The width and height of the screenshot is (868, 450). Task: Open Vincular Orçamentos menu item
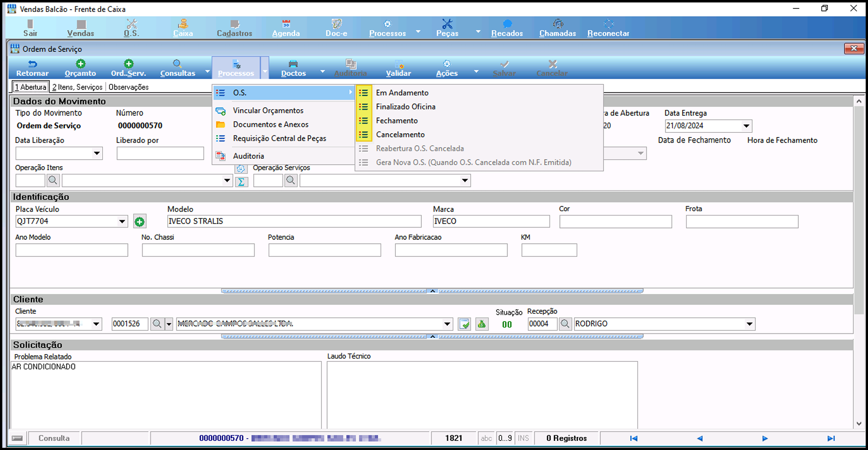[x=268, y=110]
